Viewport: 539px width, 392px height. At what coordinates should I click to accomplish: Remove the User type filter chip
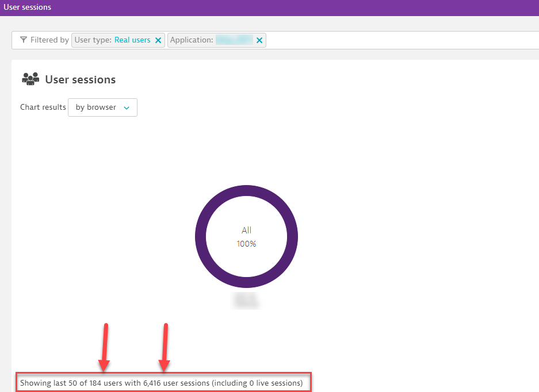[158, 40]
